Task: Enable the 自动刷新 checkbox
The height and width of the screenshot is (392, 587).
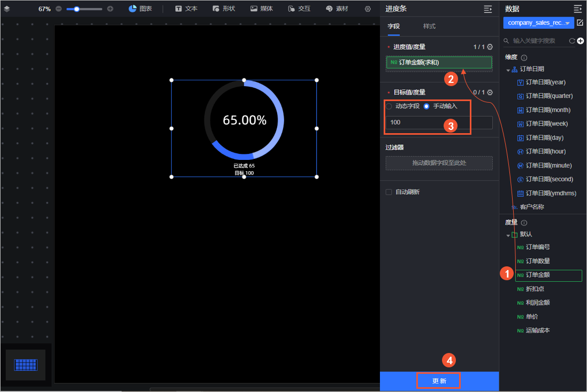Action: pos(388,192)
